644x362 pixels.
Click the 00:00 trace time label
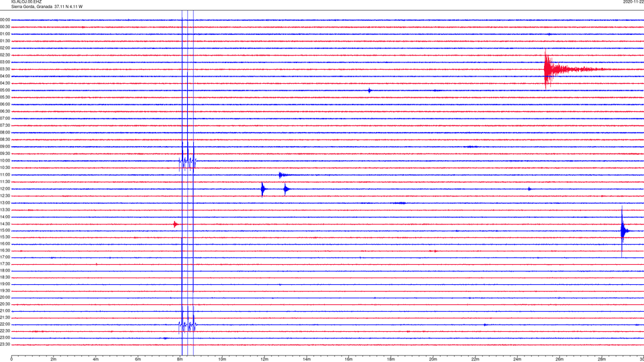5,19
